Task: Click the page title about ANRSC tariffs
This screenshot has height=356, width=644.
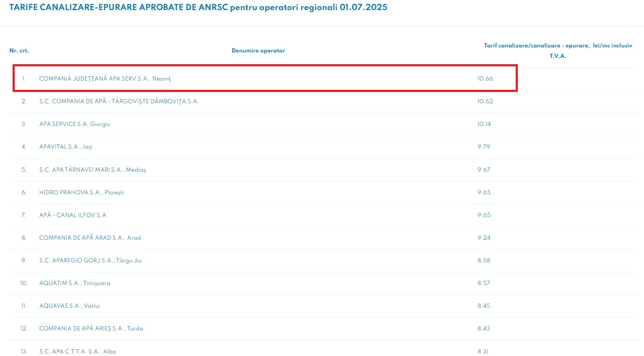Action: click(x=198, y=8)
